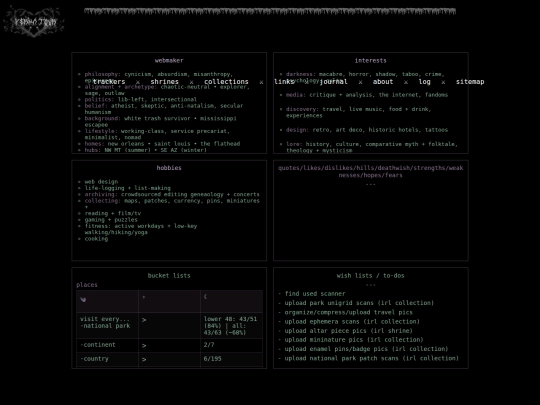This screenshot has height=405, width=540.
Task: Select the 'background: white trash survivor' line
Action: (160, 122)
